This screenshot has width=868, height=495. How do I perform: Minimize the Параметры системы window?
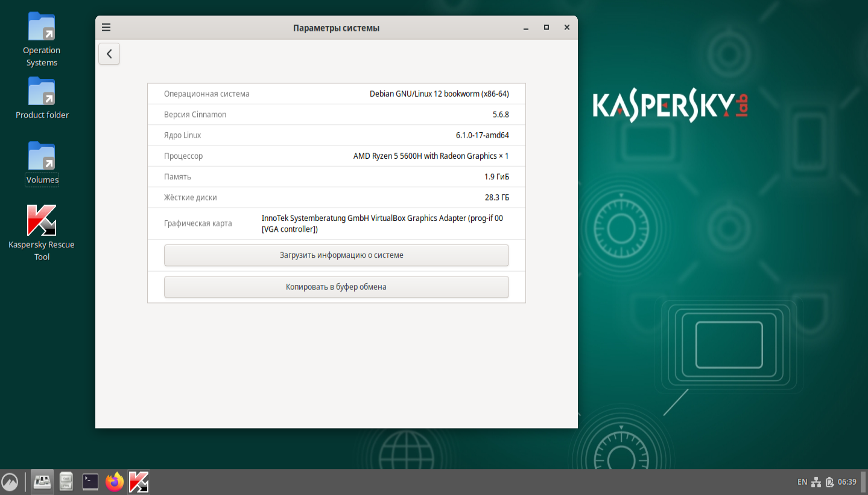pos(527,28)
